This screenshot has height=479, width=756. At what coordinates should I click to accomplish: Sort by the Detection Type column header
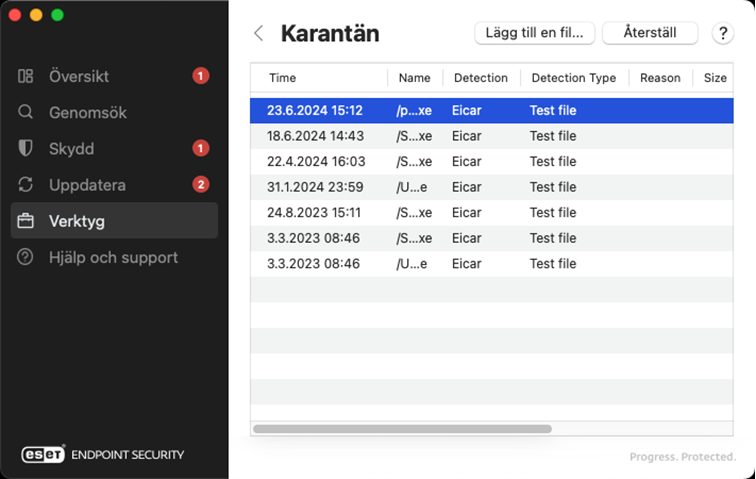574,78
